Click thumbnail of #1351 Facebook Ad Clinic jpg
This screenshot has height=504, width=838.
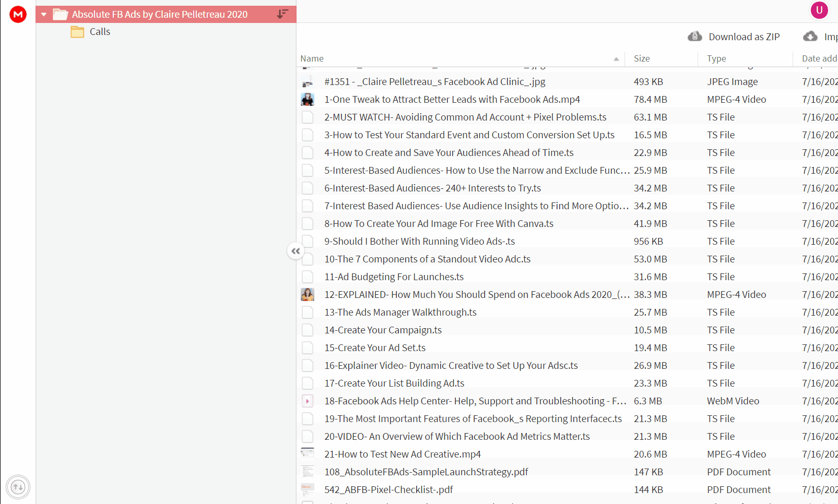point(308,82)
